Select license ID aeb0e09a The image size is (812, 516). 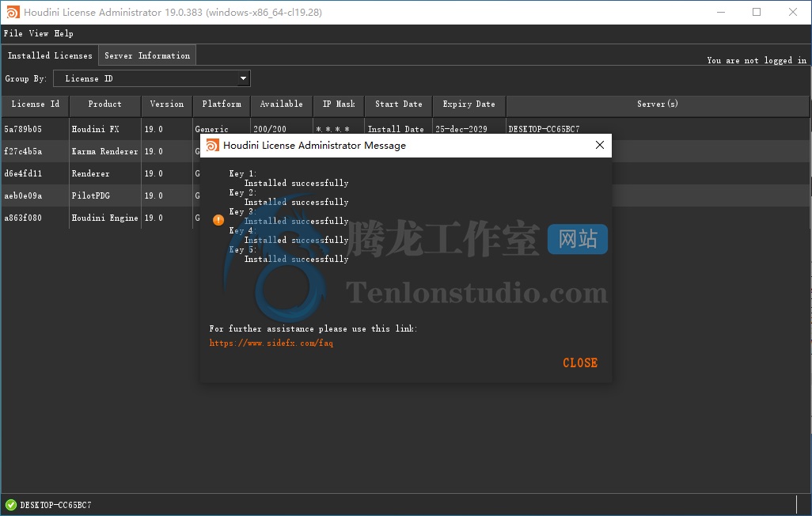point(23,195)
